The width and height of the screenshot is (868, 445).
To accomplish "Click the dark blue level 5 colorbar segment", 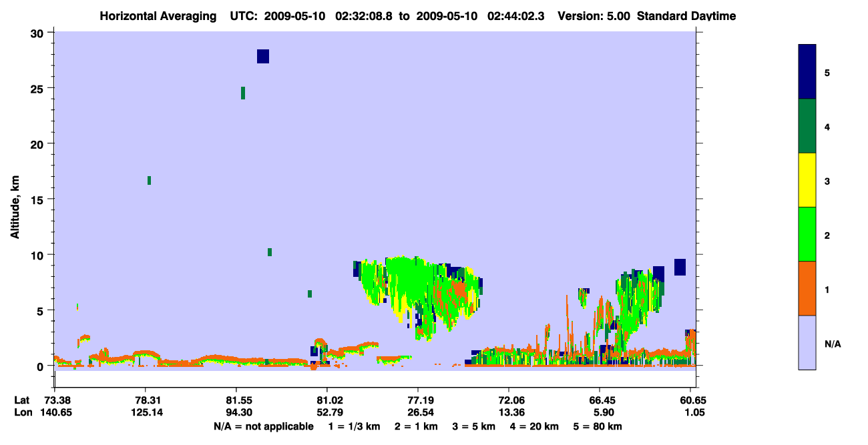I will point(807,72).
